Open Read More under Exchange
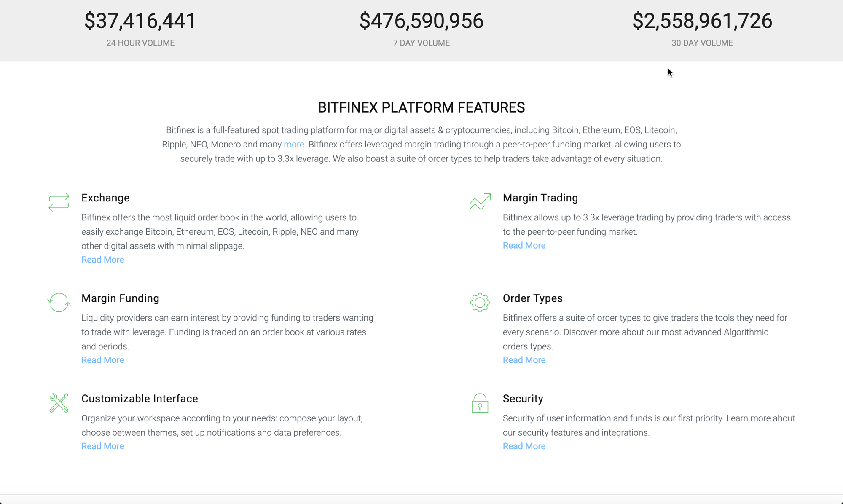Screen dimensions: 843x504 [x=103, y=260]
